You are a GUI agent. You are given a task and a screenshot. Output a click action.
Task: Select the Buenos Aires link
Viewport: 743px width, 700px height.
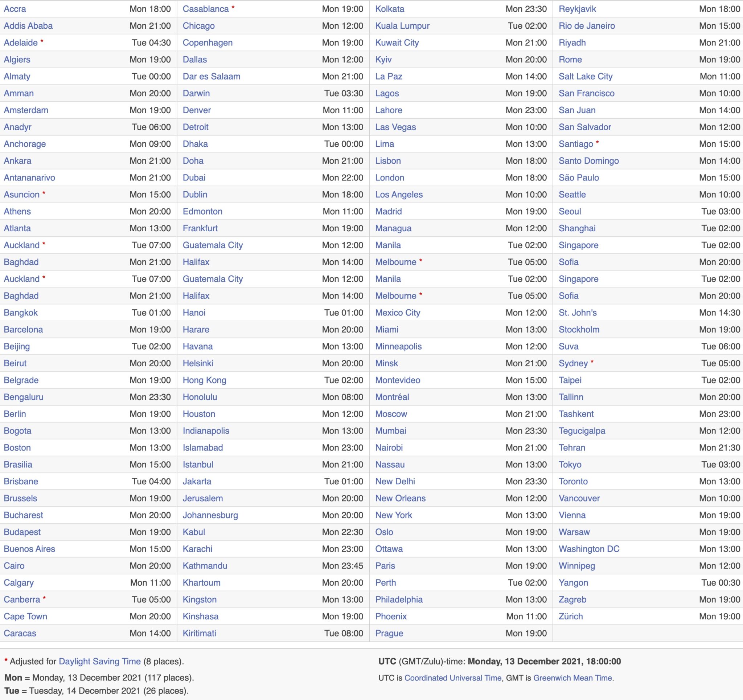pos(29,549)
